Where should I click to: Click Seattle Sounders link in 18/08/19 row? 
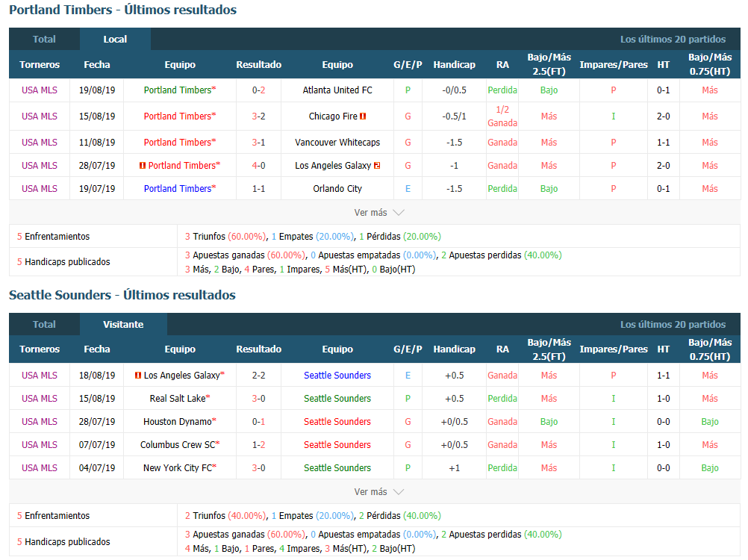pyautogui.click(x=337, y=376)
